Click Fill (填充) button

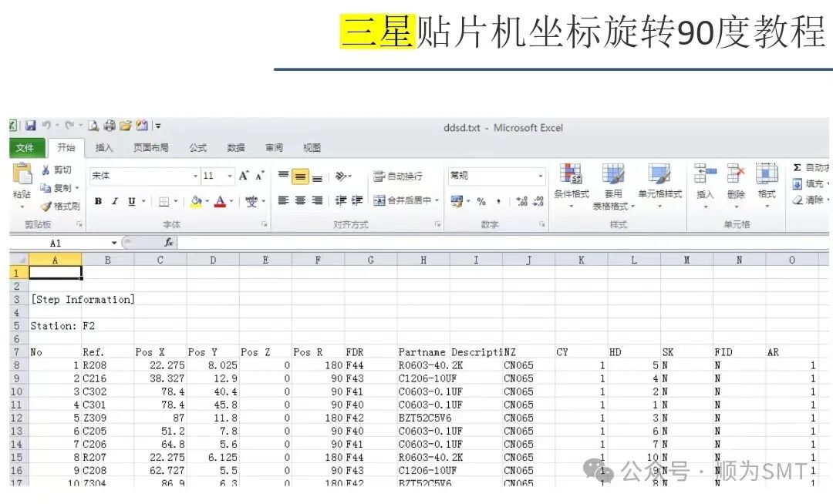(x=810, y=184)
